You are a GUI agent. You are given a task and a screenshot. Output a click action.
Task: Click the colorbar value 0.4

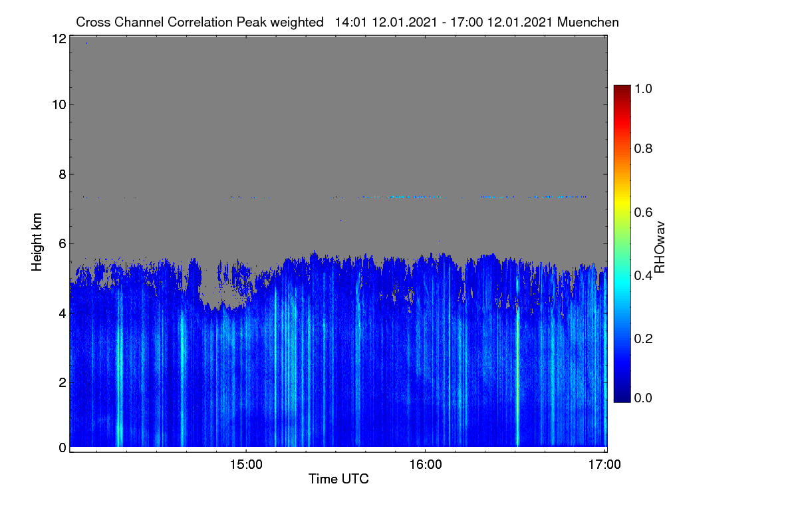644,275
